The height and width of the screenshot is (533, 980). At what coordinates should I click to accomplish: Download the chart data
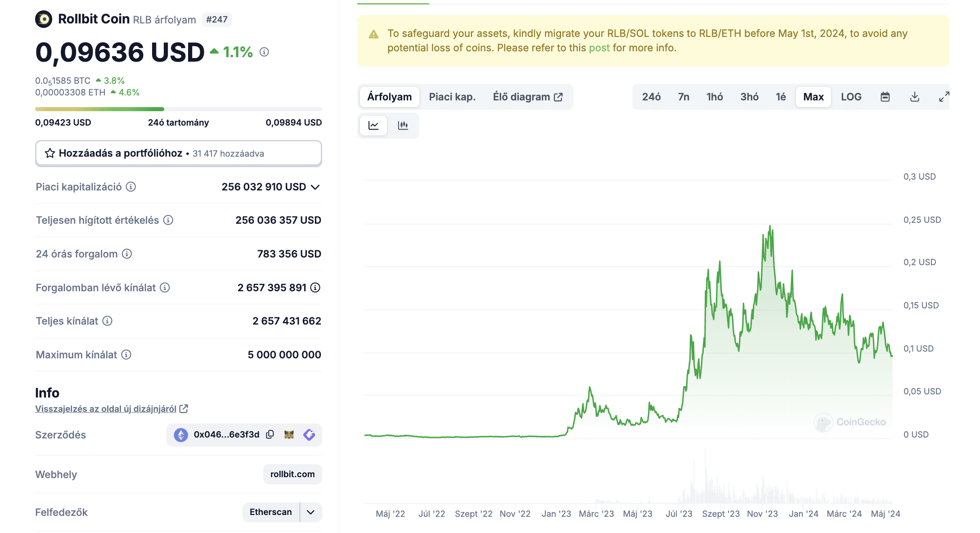(915, 97)
